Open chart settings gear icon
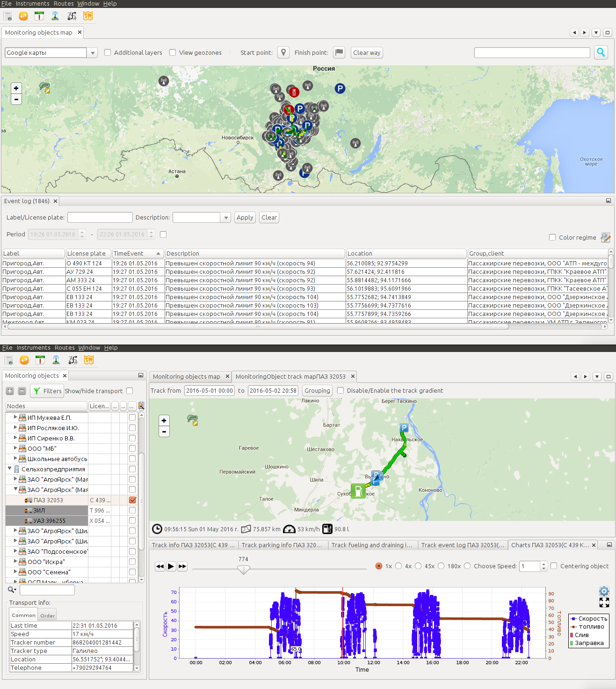The height and width of the screenshot is (689, 616). tap(604, 591)
